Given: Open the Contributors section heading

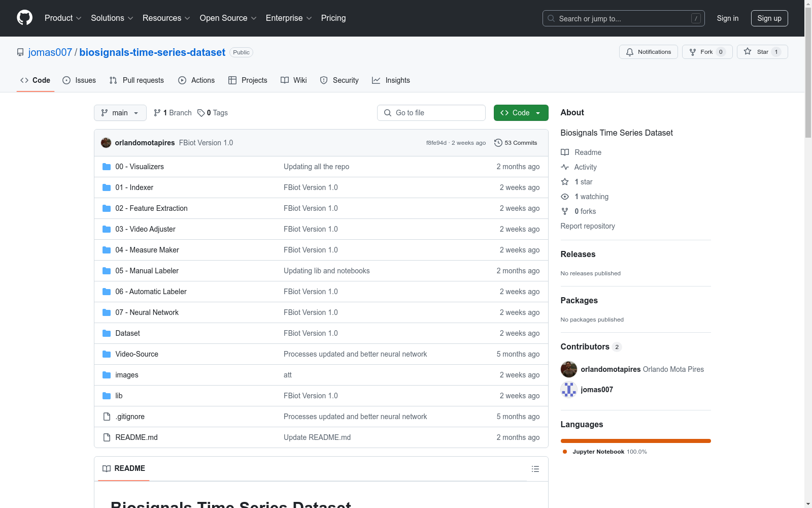Looking at the screenshot, I should tap(591, 346).
